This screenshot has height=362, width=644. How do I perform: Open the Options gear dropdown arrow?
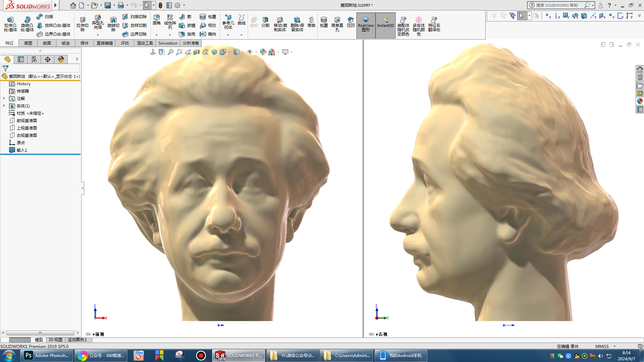coord(184,5)
